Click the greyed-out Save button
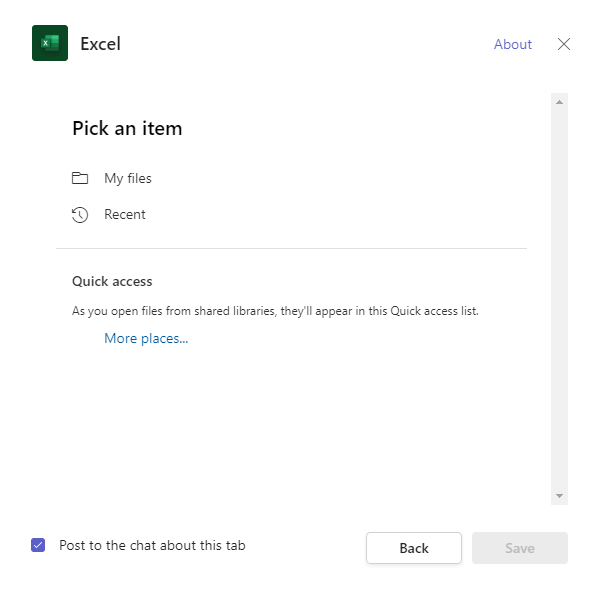Screen dimensions: 600x593 click(x=520, y=548)
